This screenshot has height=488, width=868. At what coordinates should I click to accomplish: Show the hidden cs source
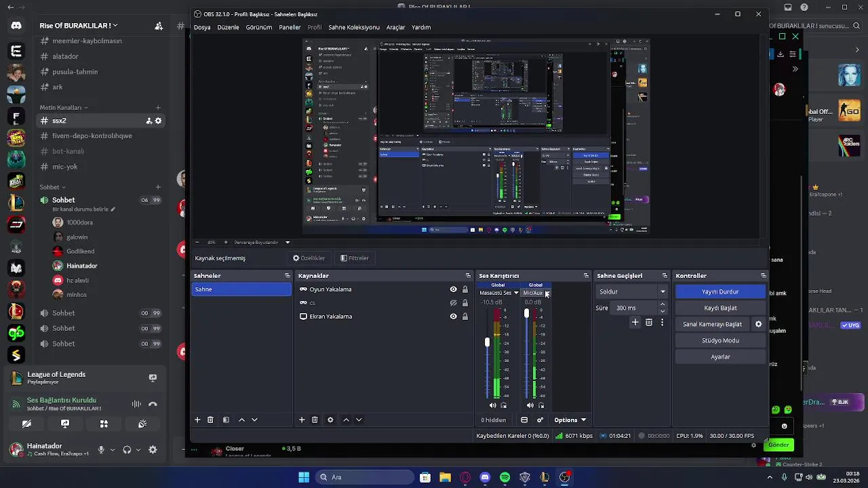(453, 303)
